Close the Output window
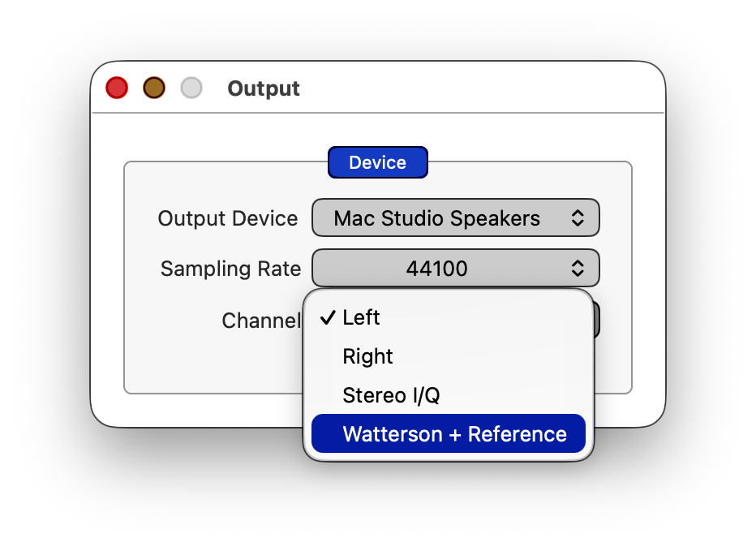 [x=117, y=88]
